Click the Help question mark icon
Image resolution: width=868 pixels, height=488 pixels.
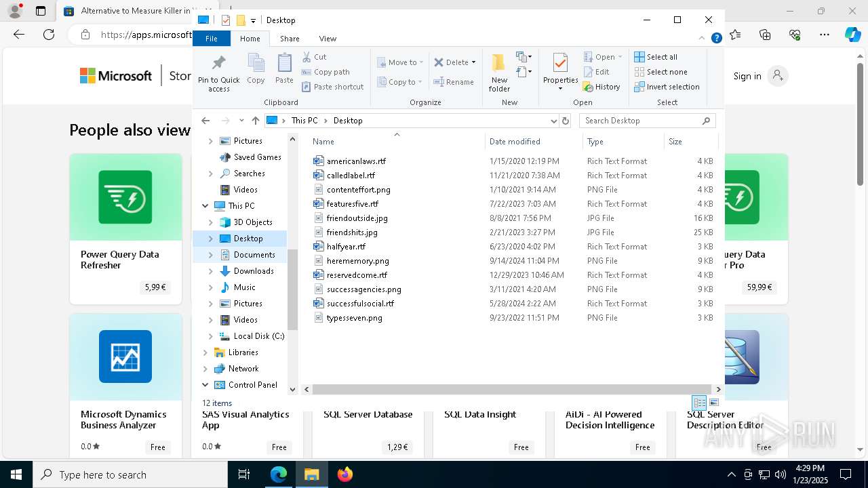[x=716, y=39]
